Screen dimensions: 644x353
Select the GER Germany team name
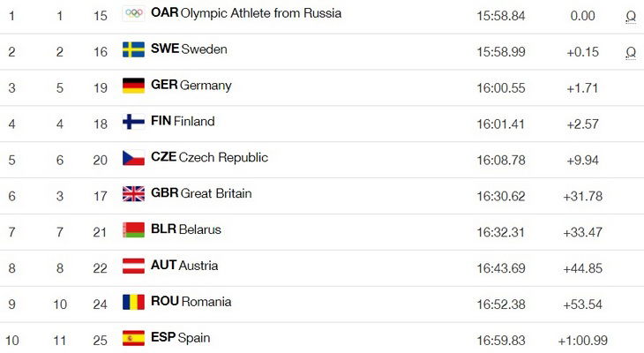191,85
